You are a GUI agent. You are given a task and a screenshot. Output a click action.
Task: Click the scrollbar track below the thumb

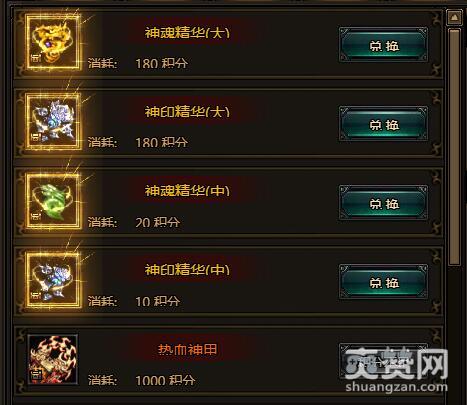point(454,333)
